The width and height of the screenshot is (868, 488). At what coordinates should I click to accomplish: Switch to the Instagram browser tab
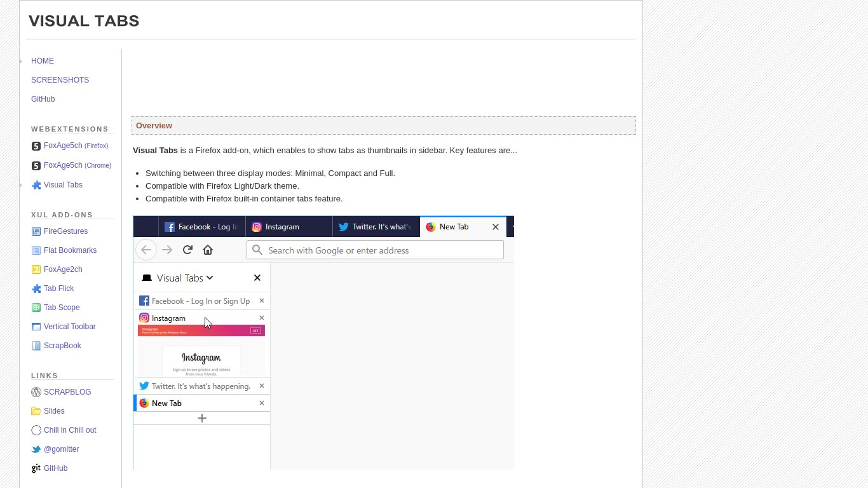(288, 227)
